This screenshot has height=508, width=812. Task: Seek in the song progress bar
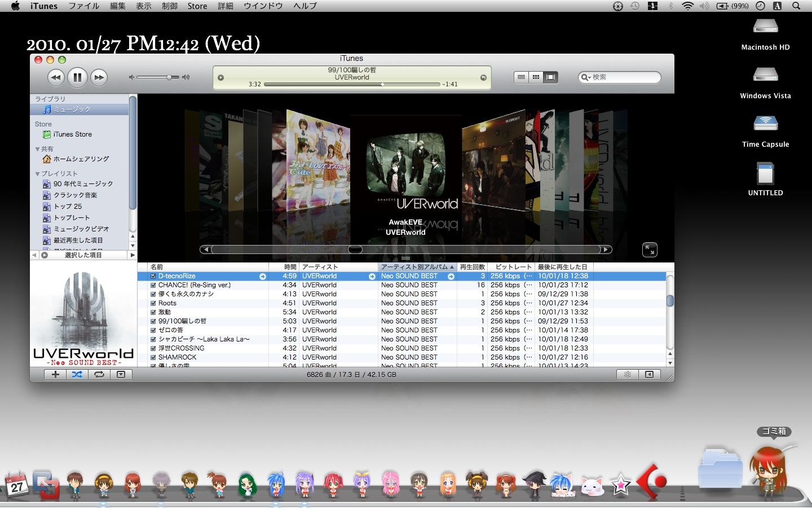[x=351, y=84]
